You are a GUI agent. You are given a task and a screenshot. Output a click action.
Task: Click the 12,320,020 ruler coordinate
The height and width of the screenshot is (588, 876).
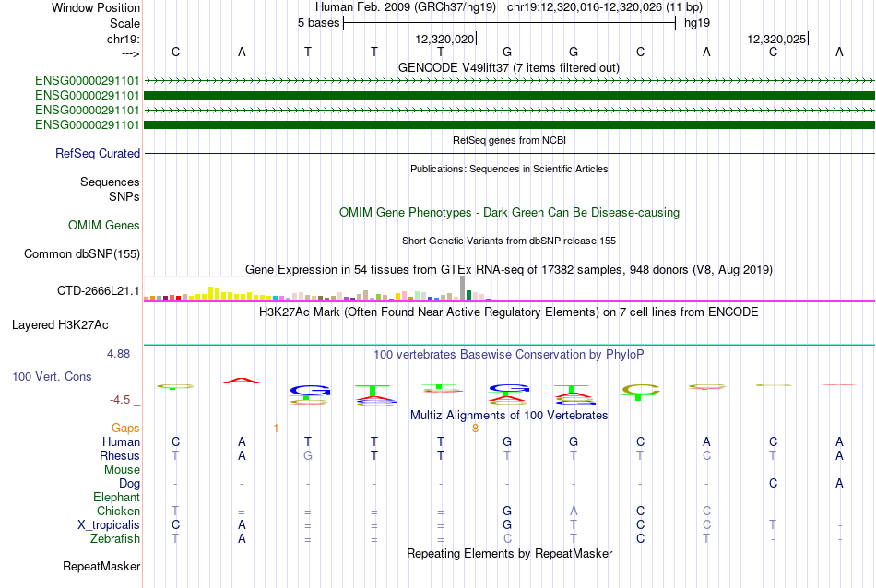tap(444, 39)
